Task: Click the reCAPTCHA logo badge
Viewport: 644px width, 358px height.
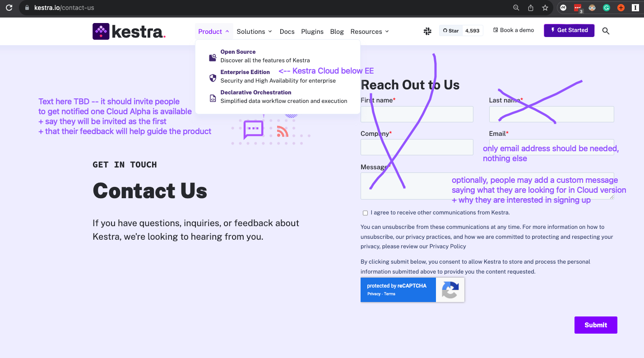Action: 449,289
